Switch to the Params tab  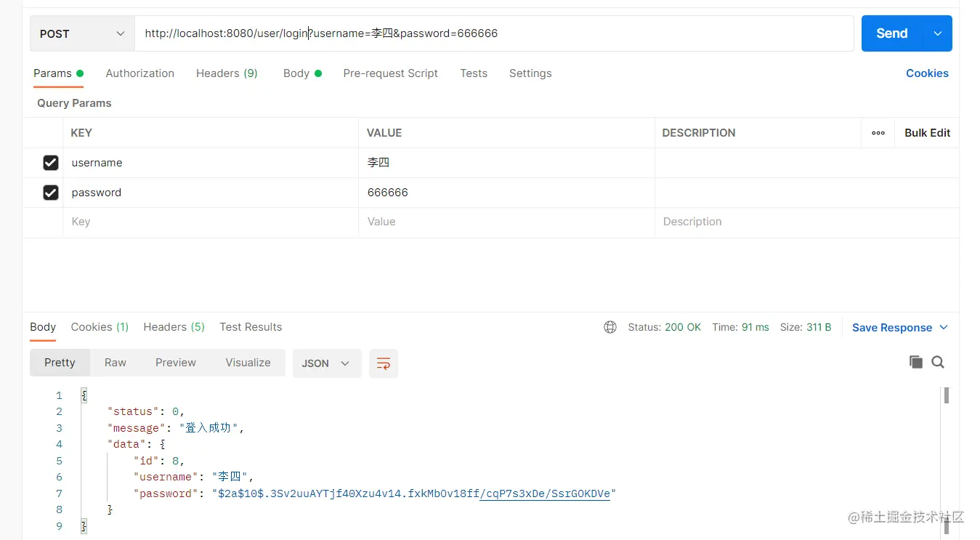pyautogui.click(x=58, y=73)
